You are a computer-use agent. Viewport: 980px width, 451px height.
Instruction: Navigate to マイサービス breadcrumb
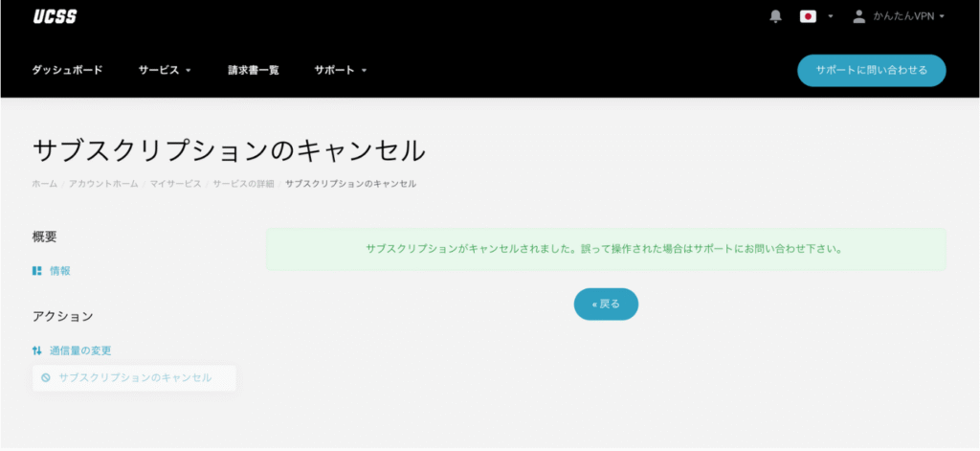pos(175,183)
